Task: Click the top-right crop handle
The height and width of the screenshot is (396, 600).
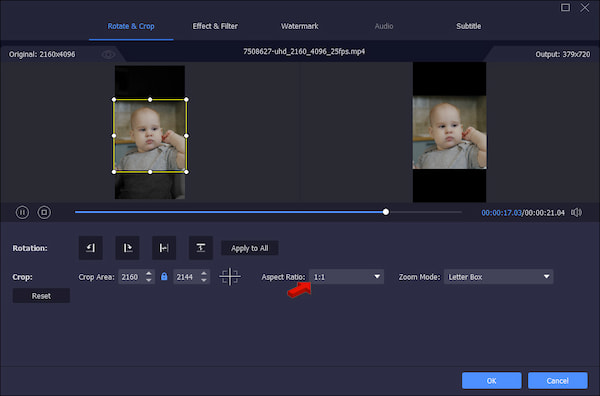Action: click(186, 99)
